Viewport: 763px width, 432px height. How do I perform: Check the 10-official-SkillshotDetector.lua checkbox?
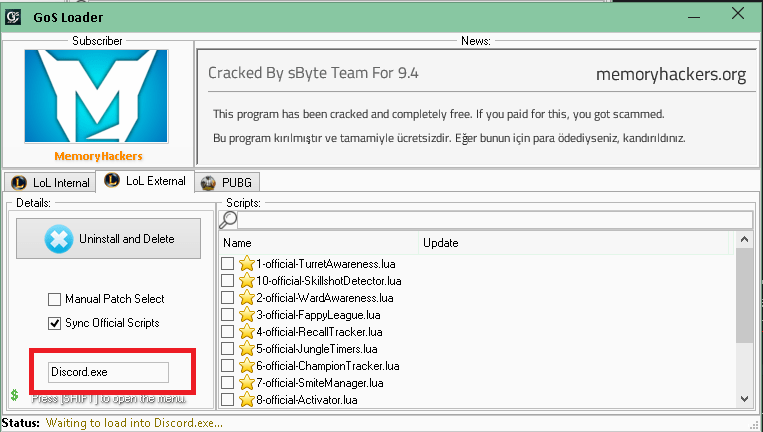pos(227,281)
